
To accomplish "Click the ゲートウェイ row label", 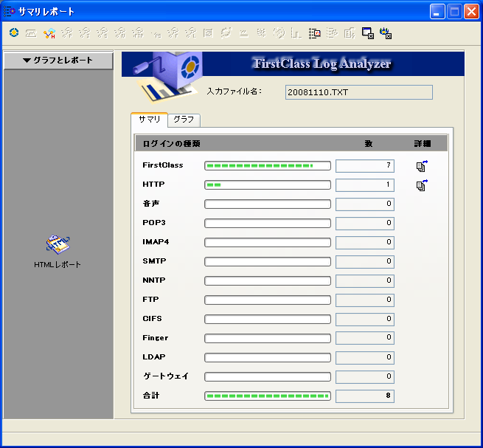I will (x=166, y=376).
